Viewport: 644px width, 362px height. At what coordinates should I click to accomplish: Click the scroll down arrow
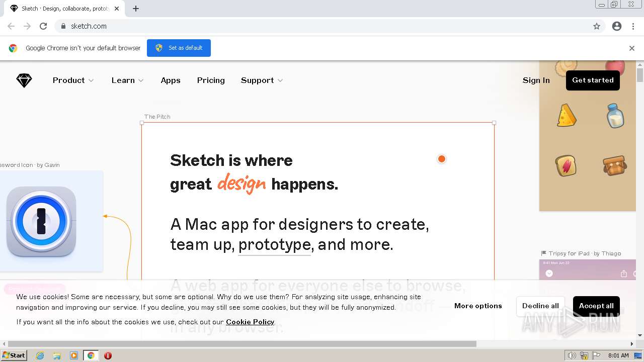coord(640,335)
